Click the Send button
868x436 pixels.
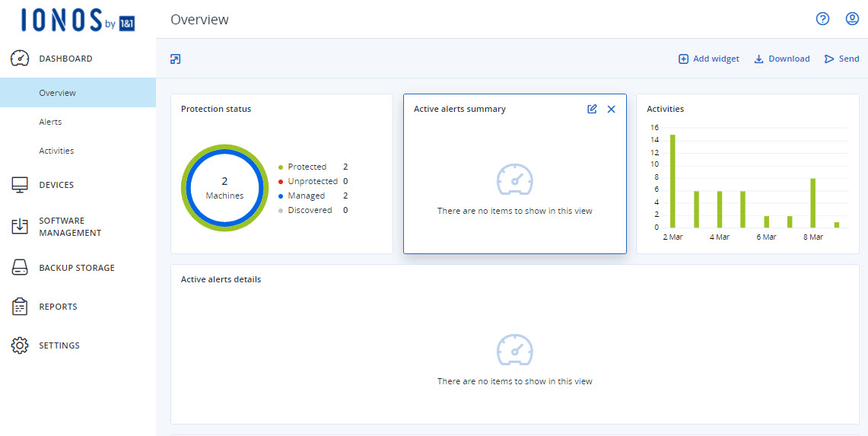[x=841, y=59]
